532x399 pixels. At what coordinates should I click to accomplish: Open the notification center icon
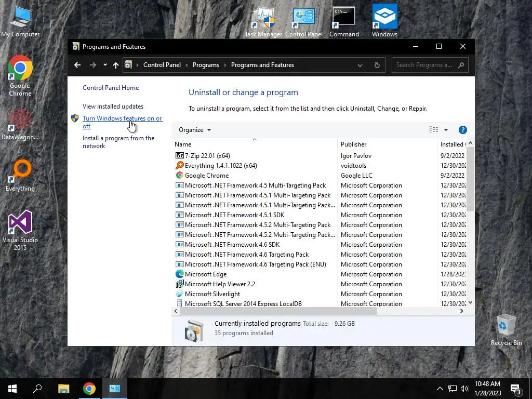516,389
